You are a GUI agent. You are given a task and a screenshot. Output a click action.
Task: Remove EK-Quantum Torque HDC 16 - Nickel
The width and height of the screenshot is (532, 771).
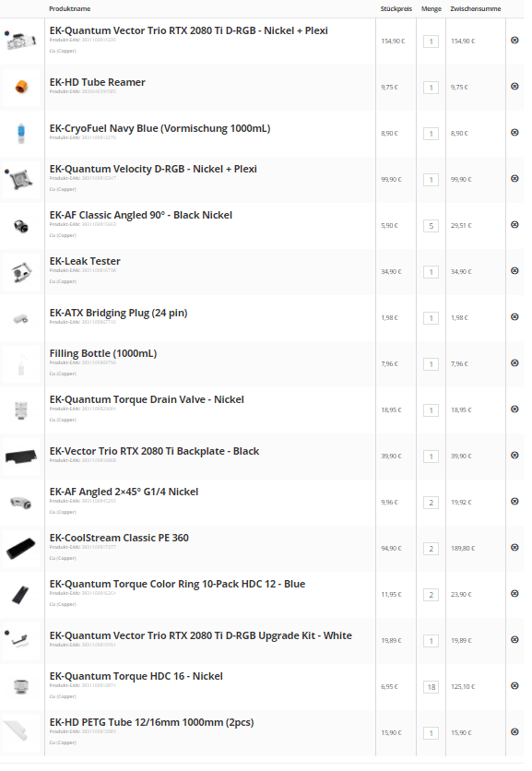pyautogui.click(x=514, y=686)
